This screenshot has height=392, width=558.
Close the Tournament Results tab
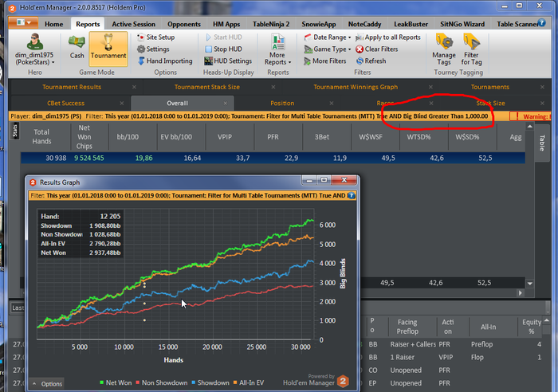tap(134, 87)
